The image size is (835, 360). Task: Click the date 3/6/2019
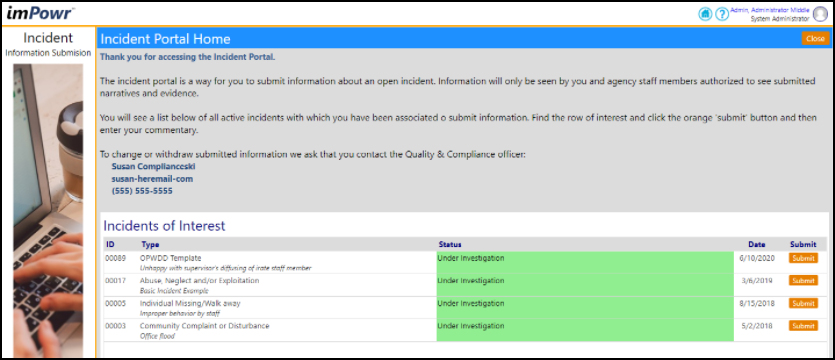758,281
